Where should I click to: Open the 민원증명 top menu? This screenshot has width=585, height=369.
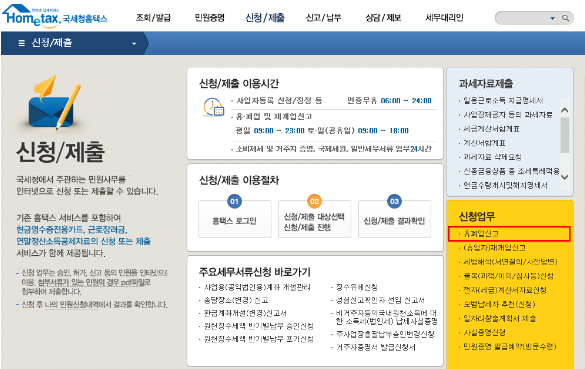coord(209,18)
